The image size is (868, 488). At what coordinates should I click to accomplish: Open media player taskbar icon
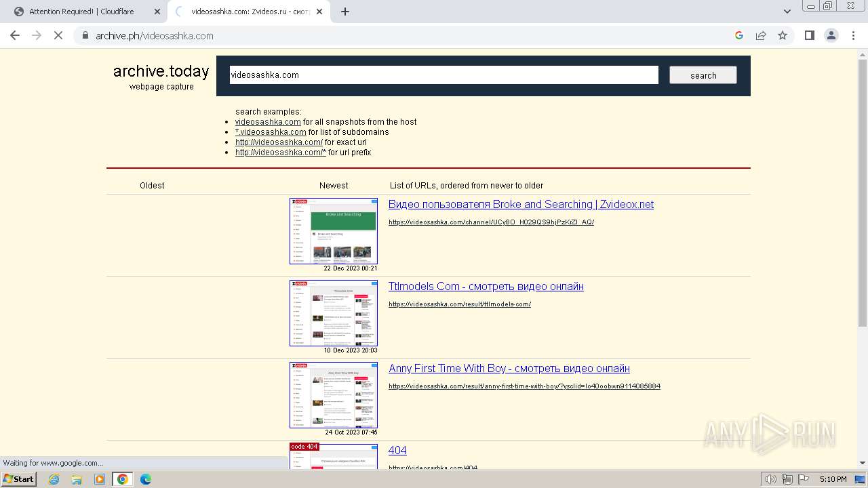click(x=100, y=479)
